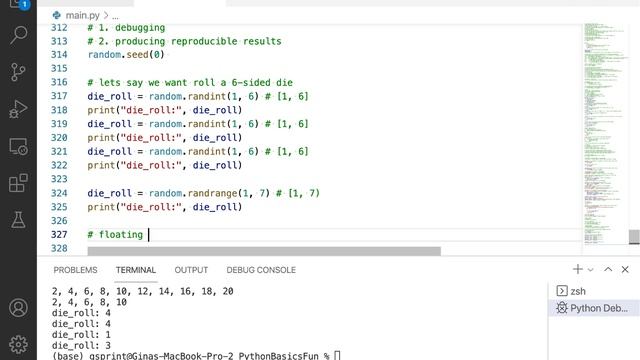Click print statement on line 322
The height and width of the screenshot is (360, 640).
point(164,165)
